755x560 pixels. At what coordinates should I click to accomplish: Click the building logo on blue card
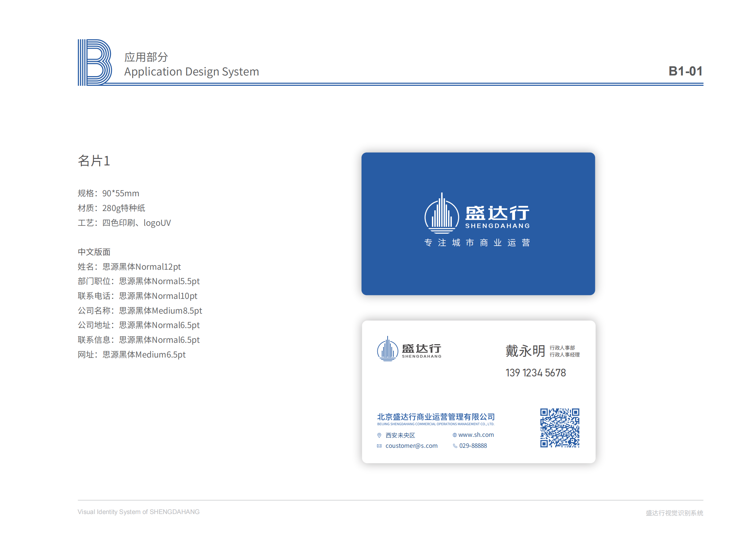[442, 214]
